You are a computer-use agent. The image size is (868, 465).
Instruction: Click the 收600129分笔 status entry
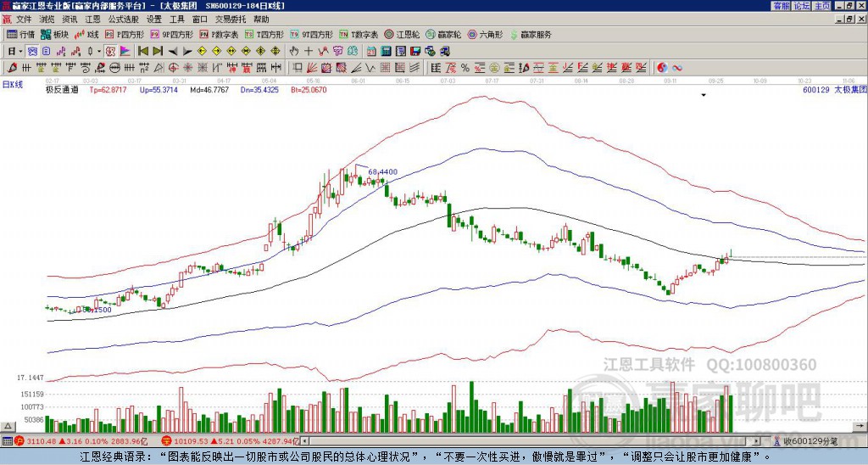[x=807, y=441]
